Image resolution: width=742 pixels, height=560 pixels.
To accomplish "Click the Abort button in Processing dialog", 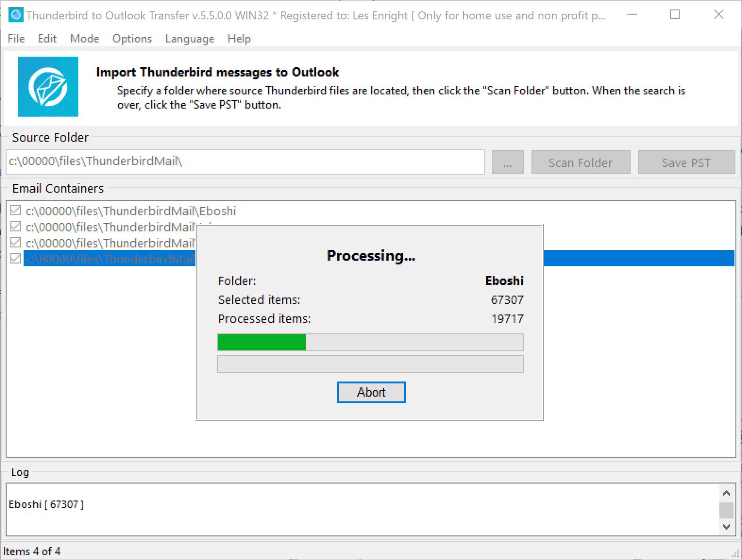I will 371,392.
